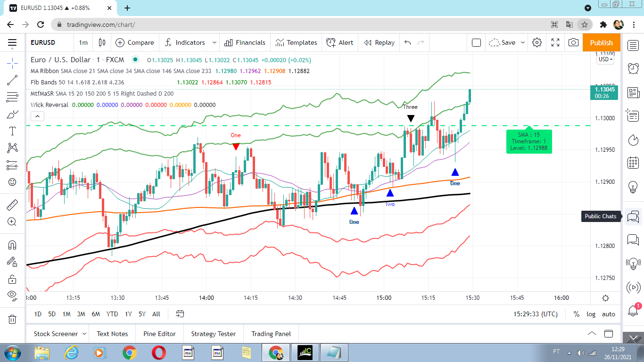Open the notifications bell with badge
The image size is (644, 362).
633,310
